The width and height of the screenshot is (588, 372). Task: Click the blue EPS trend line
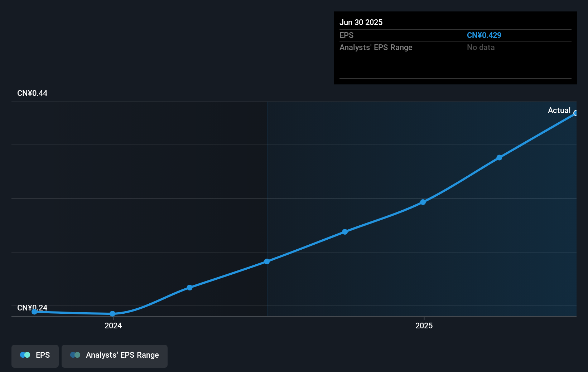click(380, 217)
